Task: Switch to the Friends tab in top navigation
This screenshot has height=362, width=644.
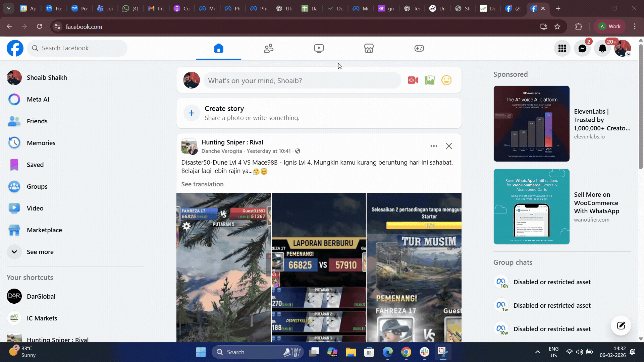Action: point(268,49)
